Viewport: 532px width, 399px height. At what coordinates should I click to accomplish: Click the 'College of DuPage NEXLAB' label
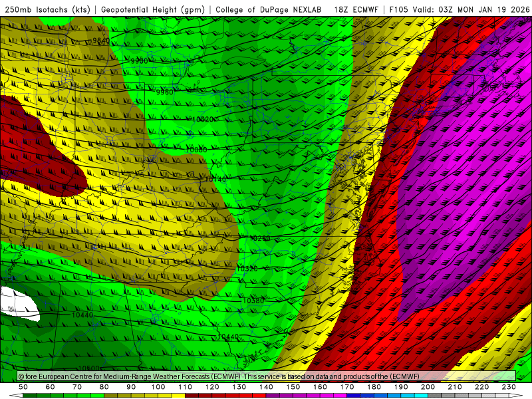269,9
